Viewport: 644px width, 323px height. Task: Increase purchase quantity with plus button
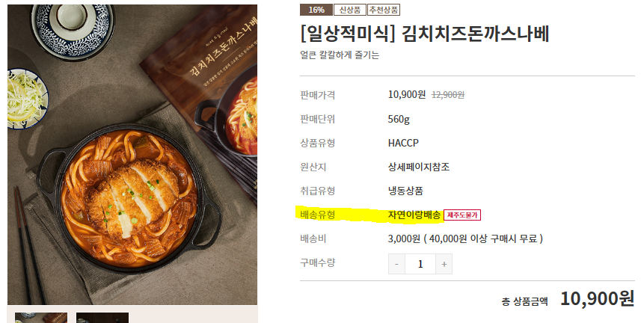[x=444, y=264]
